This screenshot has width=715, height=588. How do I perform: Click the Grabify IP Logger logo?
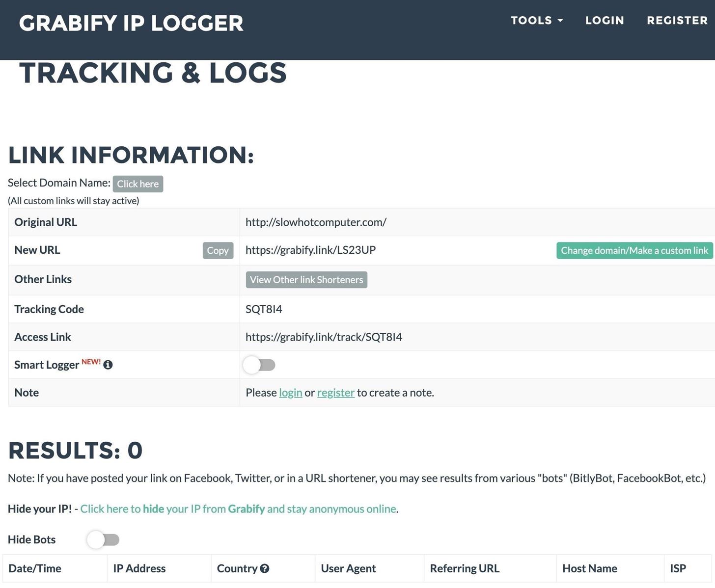(x=131, y=23)
